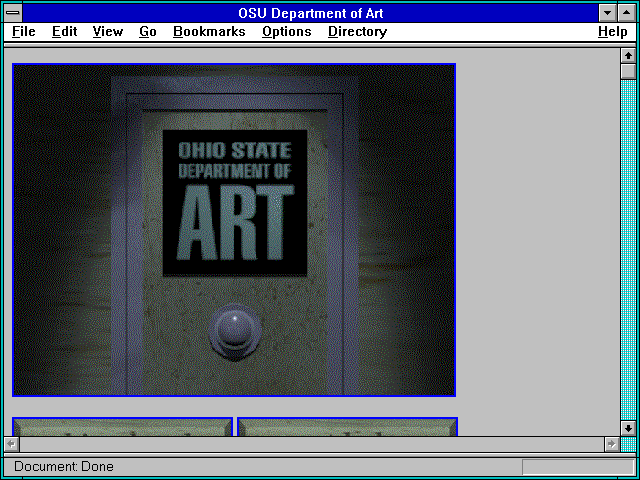Click the status bar progress indicator box
640x480 pixels.
click(578, 467)
